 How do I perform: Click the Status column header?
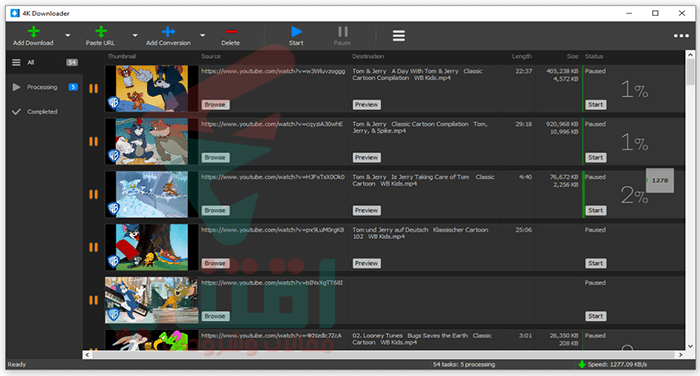594,56
